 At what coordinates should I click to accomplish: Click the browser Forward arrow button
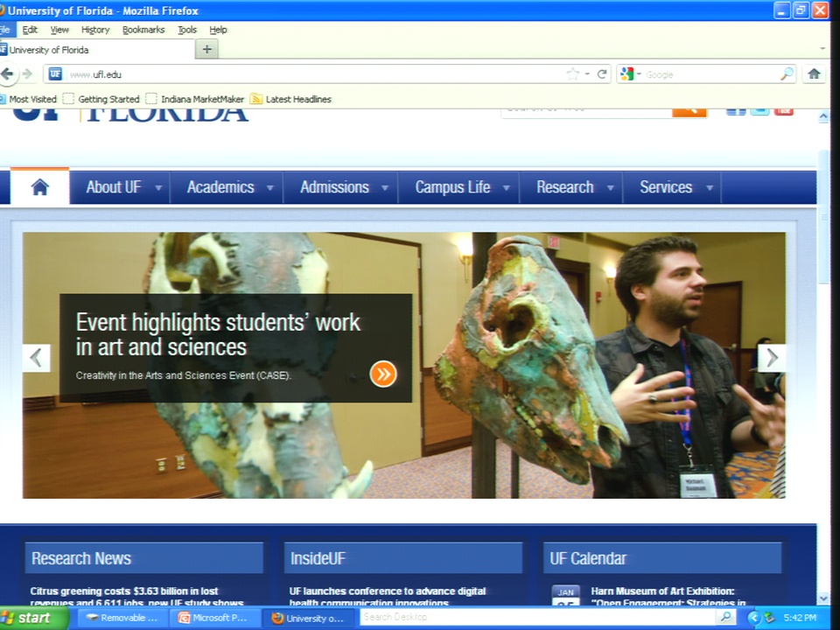(x=27, y=73)
